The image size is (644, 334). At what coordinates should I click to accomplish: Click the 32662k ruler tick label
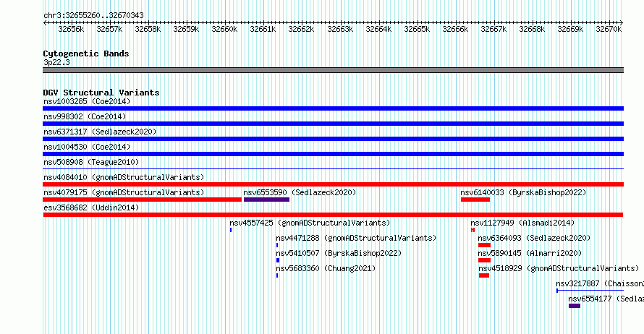(x=301, y=29)
